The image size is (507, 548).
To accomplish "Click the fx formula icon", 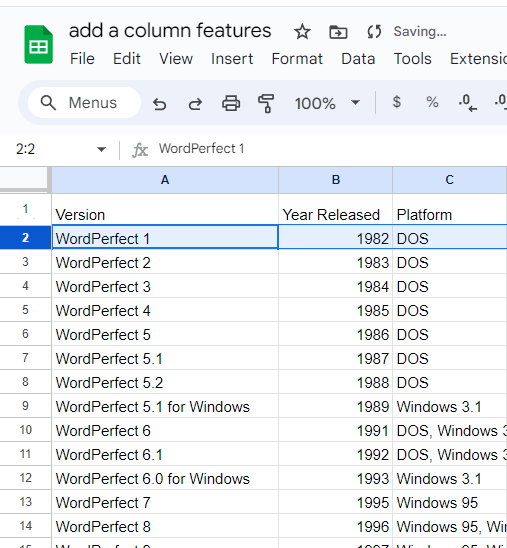I will pyautogui.click(x=140, y=150).
